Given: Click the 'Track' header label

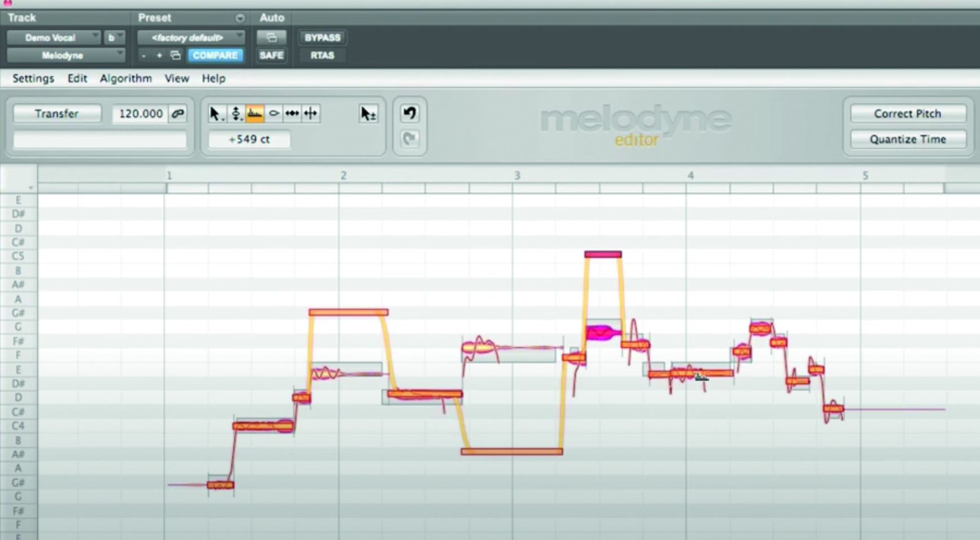Looking at the screenshot, I should click(22, 18).
